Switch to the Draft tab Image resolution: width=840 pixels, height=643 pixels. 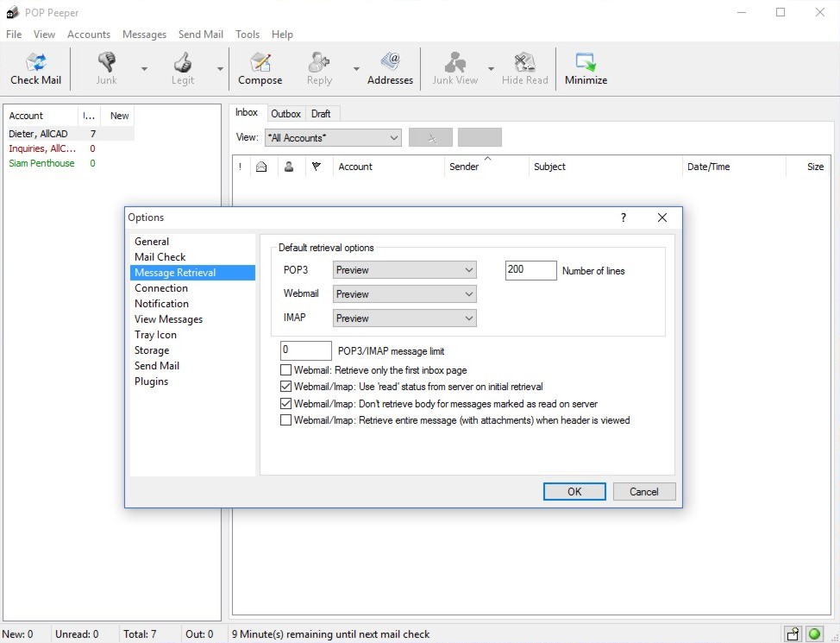click(321, 114)
